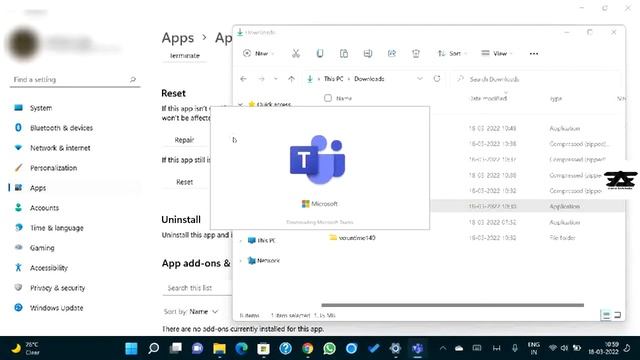Open the Sort dropdown in File Explorer
The image size is (640, 360).
pos(452,53)
